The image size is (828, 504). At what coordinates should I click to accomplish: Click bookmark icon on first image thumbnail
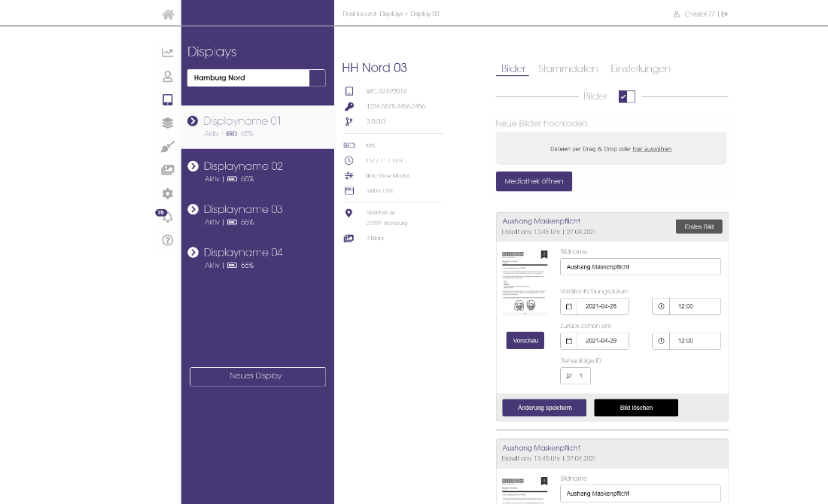pyautogui.click(x=544, y=254)
